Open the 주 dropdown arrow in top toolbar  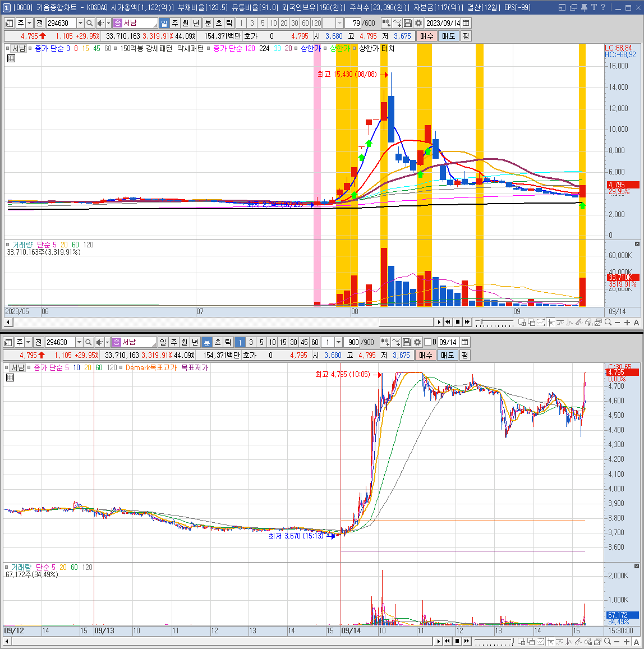(x=30, y=23)
